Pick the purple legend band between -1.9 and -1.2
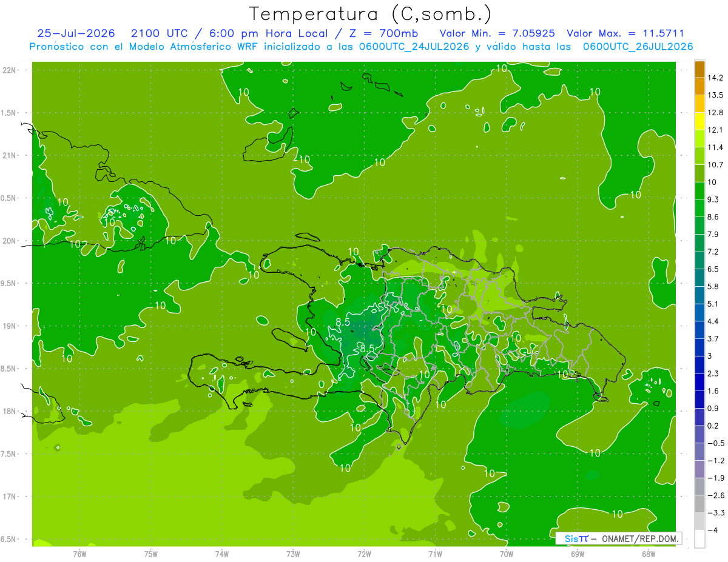 coord(699,469)
